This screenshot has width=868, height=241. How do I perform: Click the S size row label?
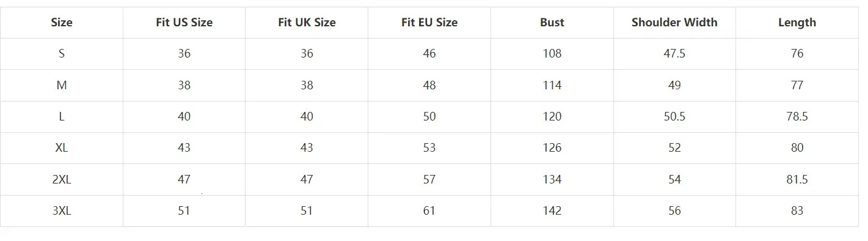62,54
